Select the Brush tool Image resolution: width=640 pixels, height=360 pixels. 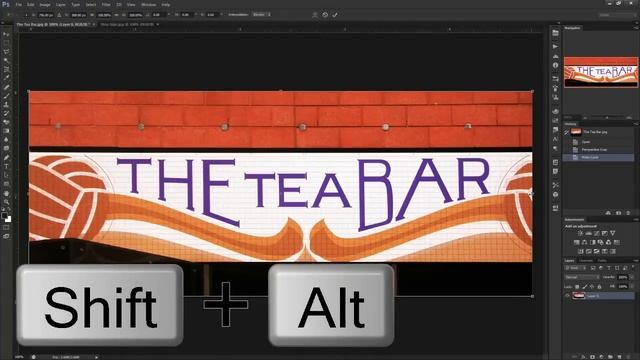(x=6, y=96)
